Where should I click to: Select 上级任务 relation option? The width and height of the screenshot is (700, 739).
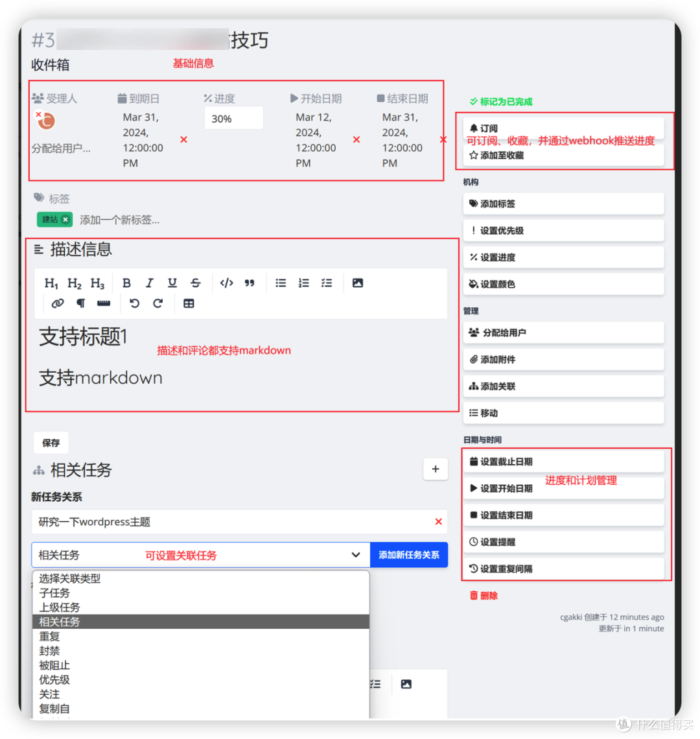click(201, 607)
